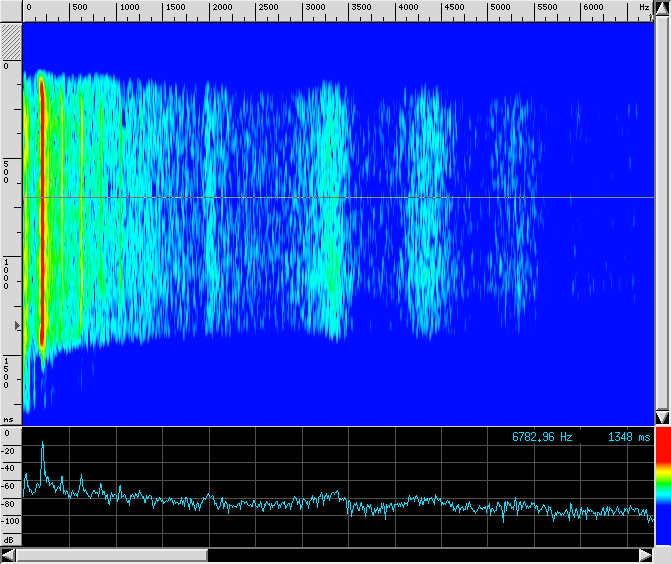Screen dimensions: 671x564
Task: Click the 1000 ms mark on time ruler
Action: pos(6,272)
